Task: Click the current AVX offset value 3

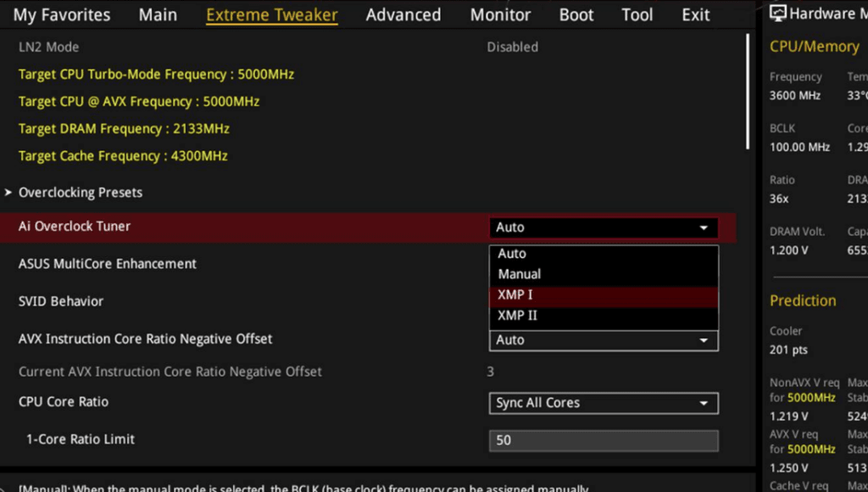Action: (x=491, y=372)
